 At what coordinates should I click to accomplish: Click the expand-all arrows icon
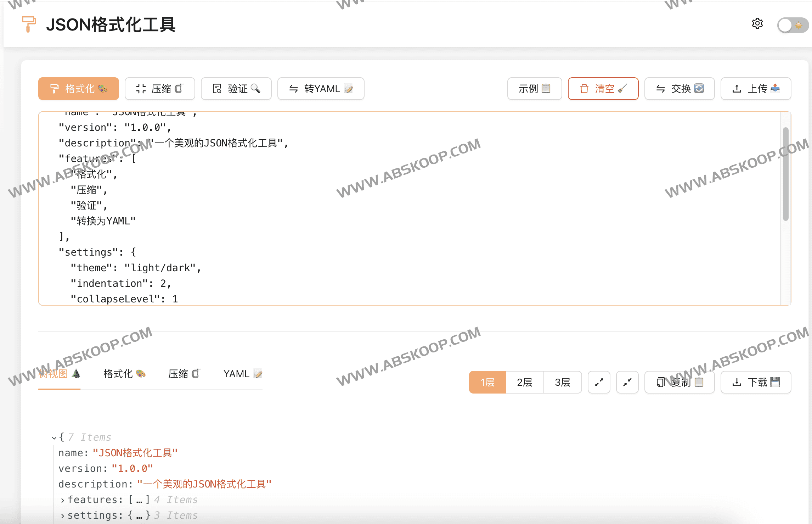[x=599, y=382]
